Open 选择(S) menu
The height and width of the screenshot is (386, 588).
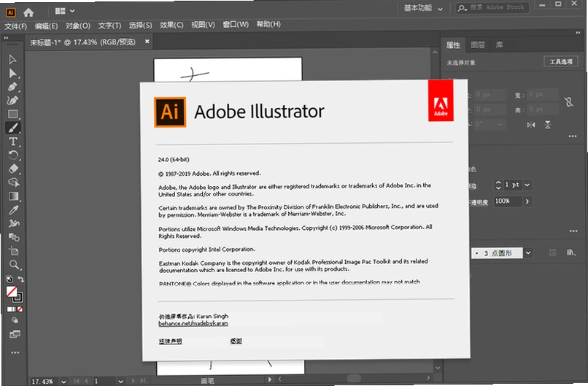click(x=141, y=25)
